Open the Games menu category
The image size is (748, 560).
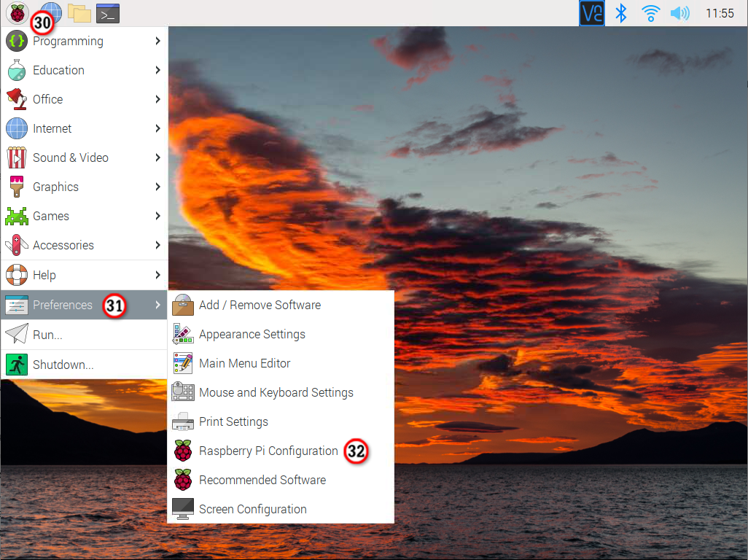(x=84, y=216)
